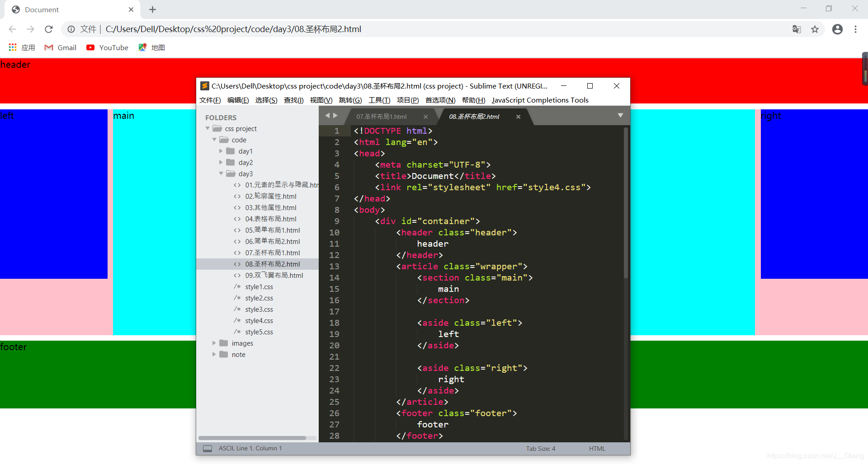Open the YouTube bookmark

click(107, 47)
